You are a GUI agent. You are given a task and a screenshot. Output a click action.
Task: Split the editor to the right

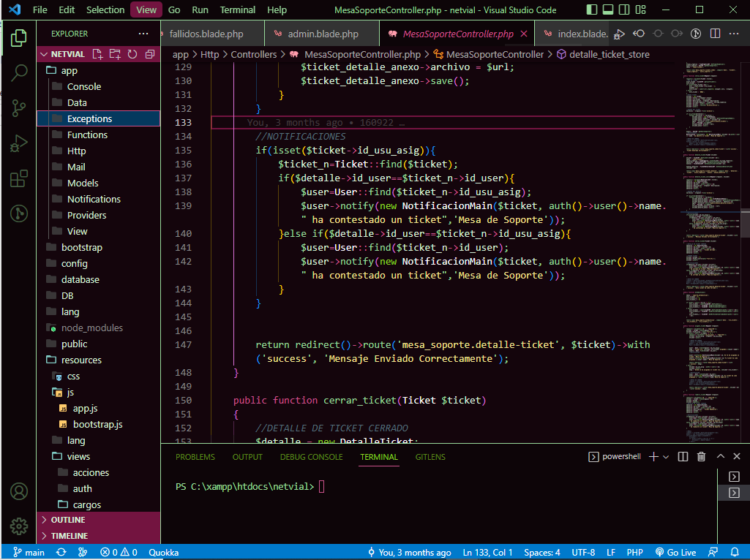[714, 34]
